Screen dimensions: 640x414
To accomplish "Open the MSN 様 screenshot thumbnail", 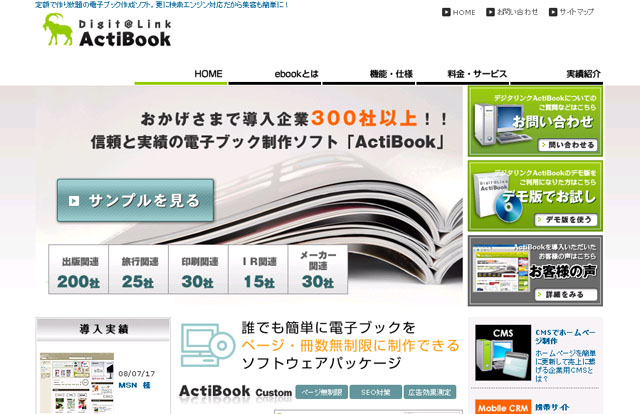I will click(x=77, y=383).
